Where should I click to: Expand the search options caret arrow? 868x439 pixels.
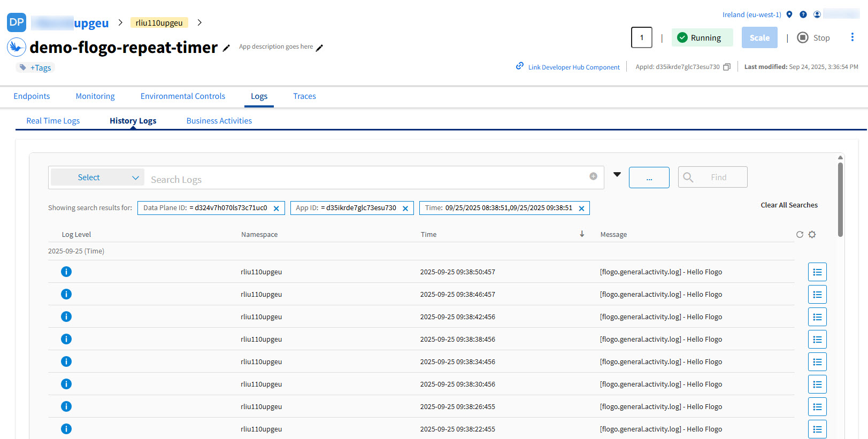617,174
